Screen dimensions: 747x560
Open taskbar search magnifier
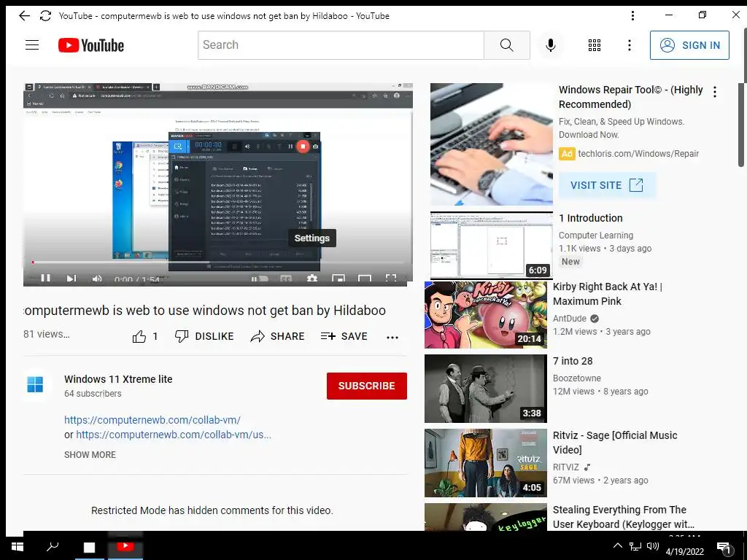point(53,547)
